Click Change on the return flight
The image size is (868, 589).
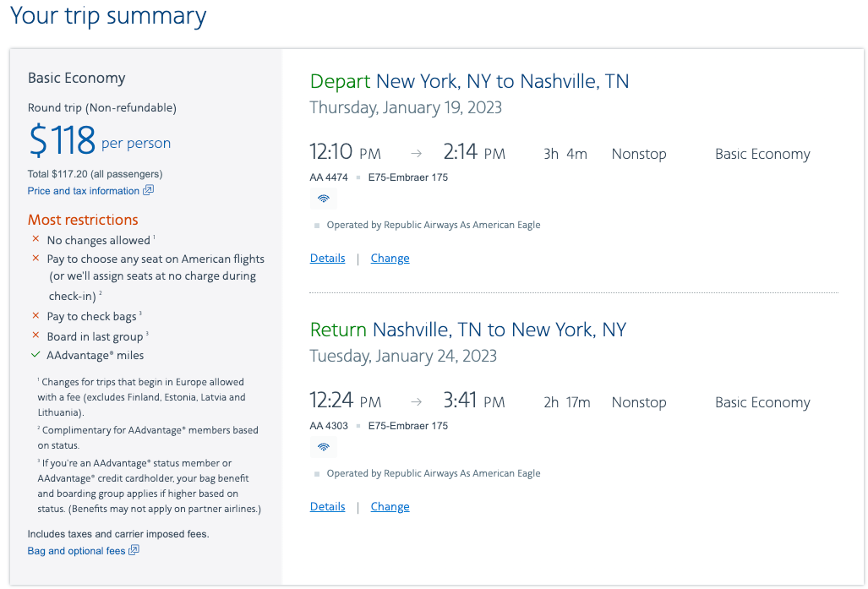[x=390, y=506]
